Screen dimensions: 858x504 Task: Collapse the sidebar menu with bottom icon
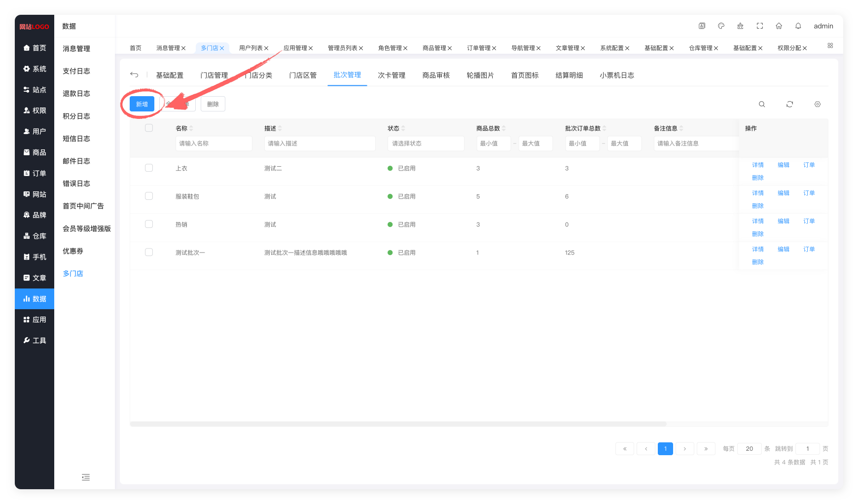tap(86, 477)
